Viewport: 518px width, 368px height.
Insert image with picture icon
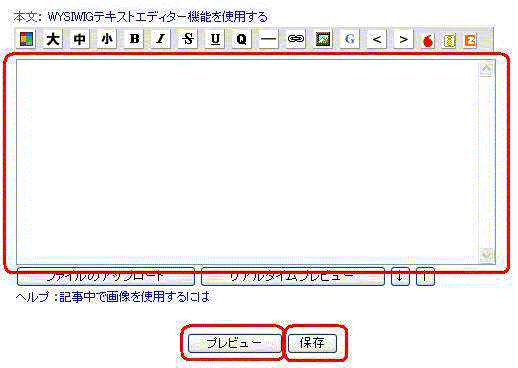coord(323,39)
